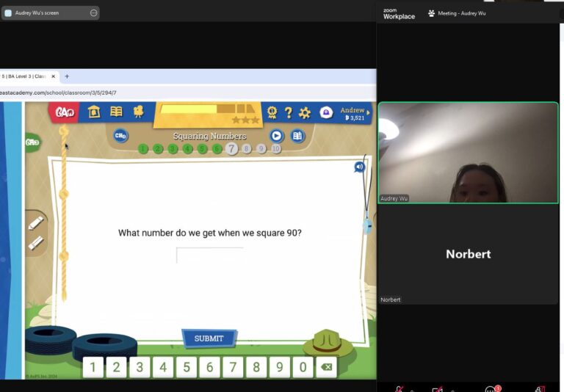Tap keypad digit 4
This screenshot has height=392, width=564.
tap(163, 367)
